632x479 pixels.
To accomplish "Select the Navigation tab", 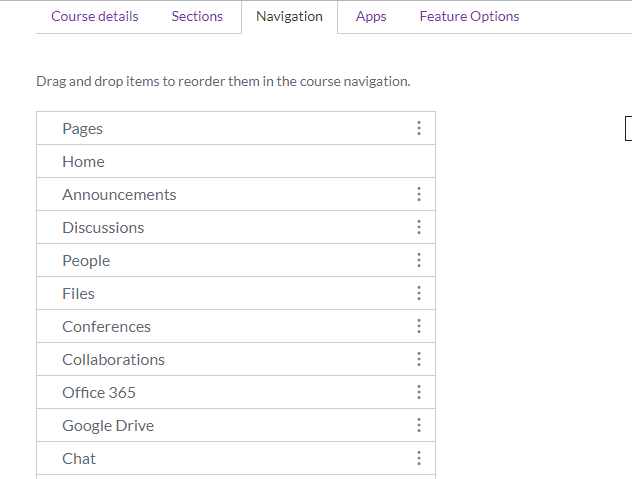I will coord(289,16).
